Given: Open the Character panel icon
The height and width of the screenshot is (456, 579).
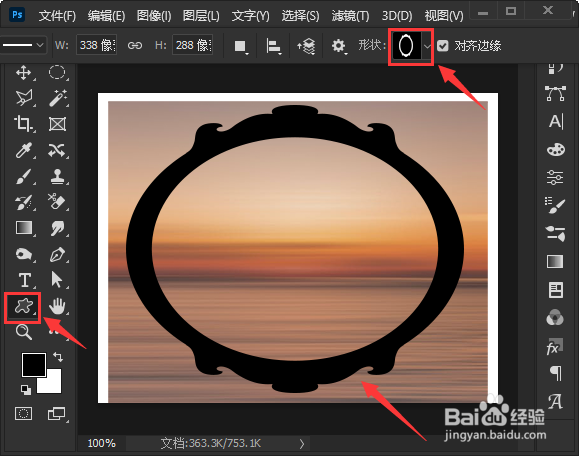Looking at the screenshot, I should pyautogui.click(x=556, y=121).
